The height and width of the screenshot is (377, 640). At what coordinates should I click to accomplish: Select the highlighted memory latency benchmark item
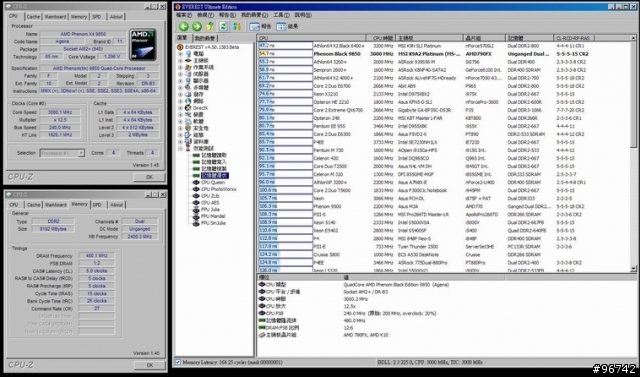click(x=214, y=175)
